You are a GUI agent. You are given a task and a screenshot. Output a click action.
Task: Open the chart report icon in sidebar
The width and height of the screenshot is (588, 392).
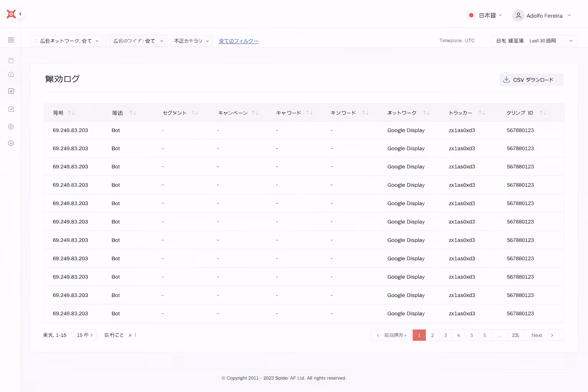click(x=11, y=91)
